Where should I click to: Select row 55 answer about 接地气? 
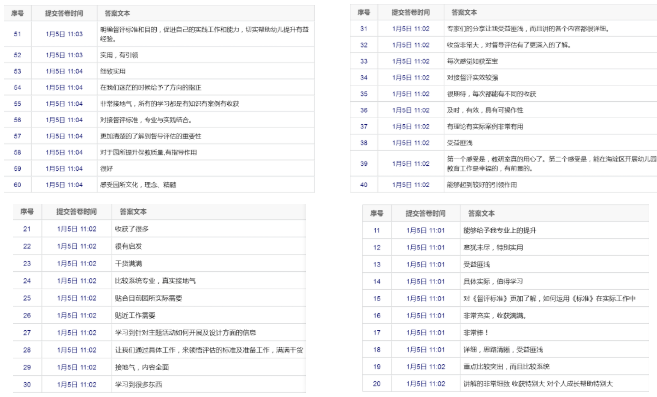[x=169, y=104]
